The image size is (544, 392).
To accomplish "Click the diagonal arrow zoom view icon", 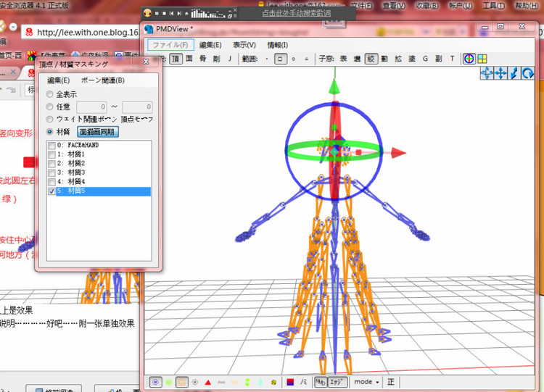I will coord(514,73).
